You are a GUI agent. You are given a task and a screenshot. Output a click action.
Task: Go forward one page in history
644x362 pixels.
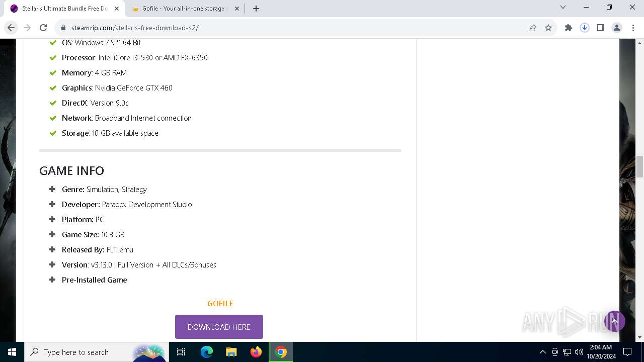tap(27, 28)
